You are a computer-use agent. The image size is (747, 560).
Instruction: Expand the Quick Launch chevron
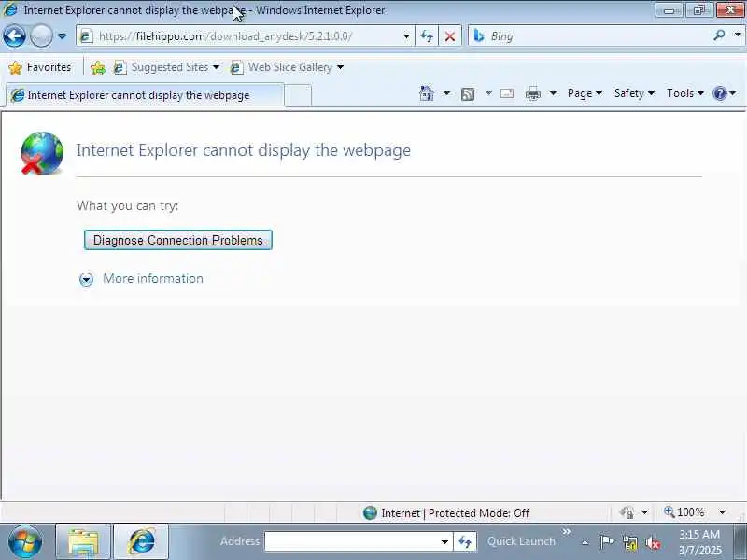567,531
